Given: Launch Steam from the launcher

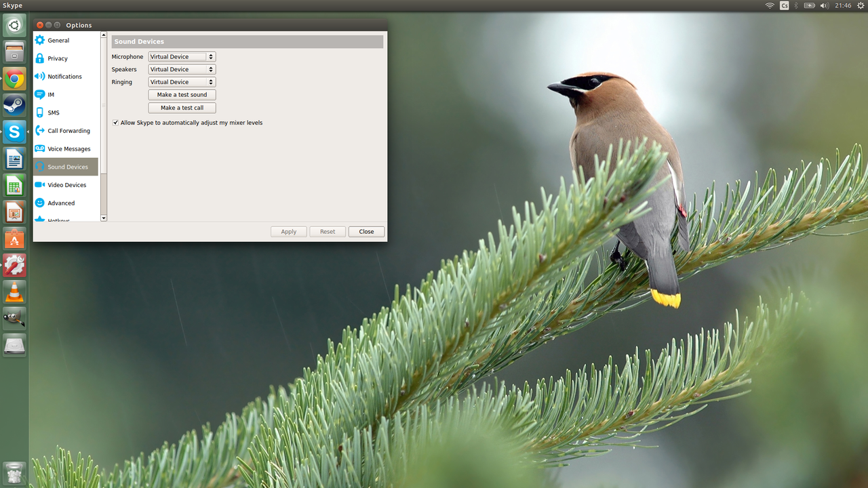Looking at the screenshot, I should pyautogui.click(x=14, y=105).
